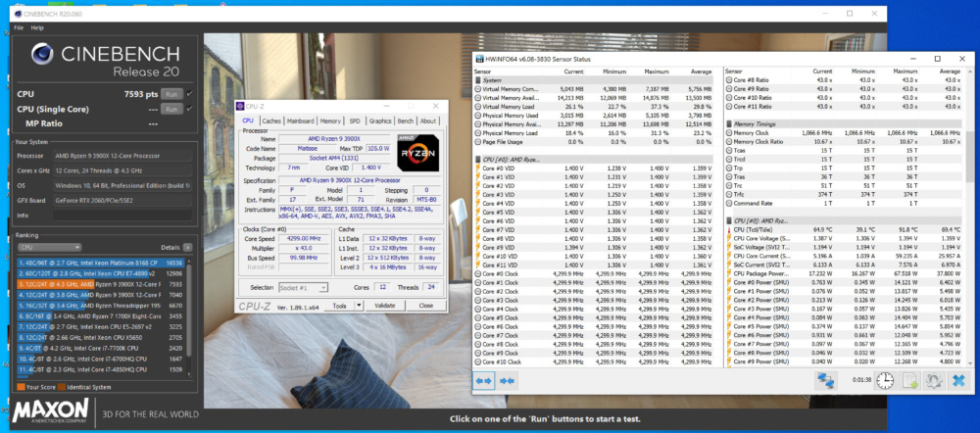Select the SoC Voltage (SVI2 TFN) sensor row

[x=844, y=248]
